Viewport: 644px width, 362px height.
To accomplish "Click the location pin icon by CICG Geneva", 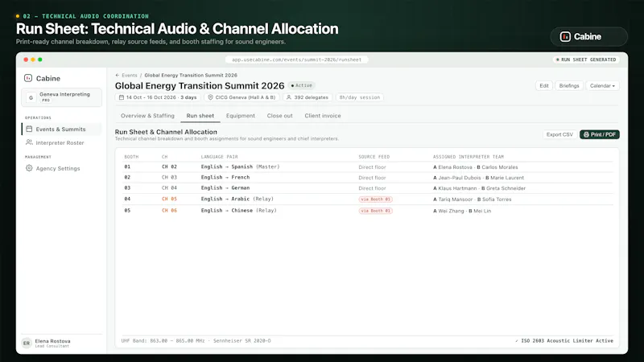I will (210, 97).
